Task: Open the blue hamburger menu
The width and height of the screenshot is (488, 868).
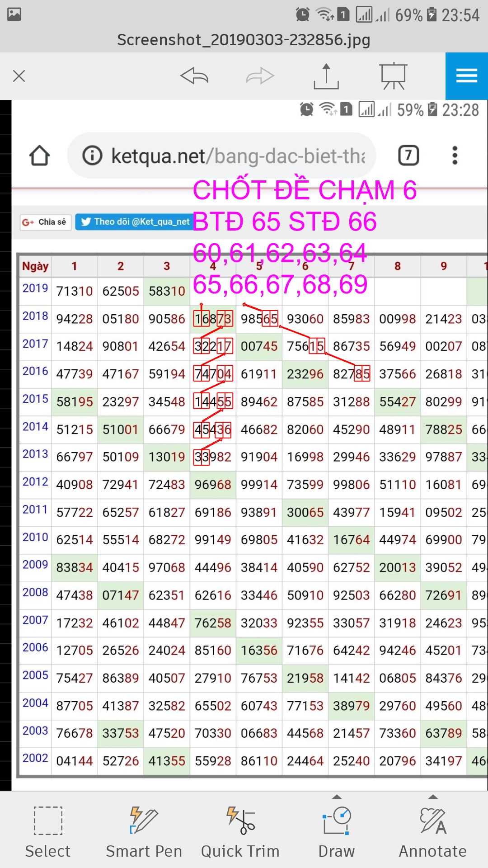Action: click(466, 76)
